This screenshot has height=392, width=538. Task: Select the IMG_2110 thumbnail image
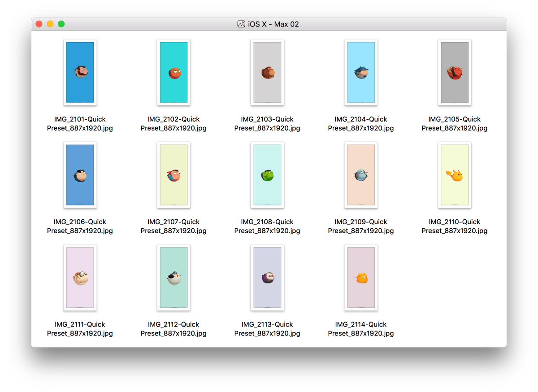[455, 175]
